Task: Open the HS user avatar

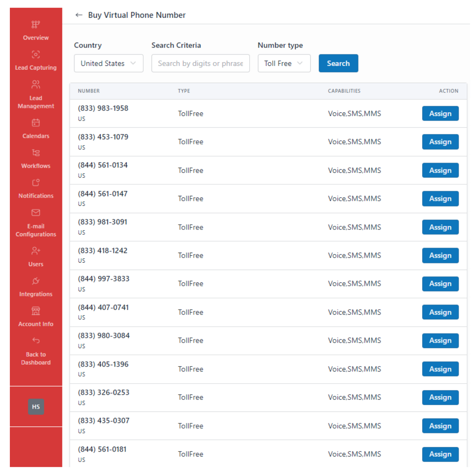Action: click(36, 407)
